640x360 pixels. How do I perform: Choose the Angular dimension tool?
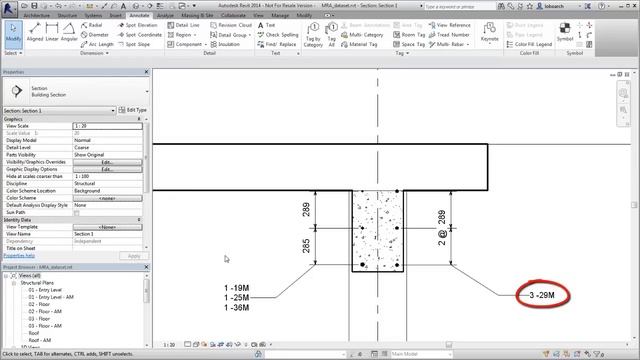69,32
